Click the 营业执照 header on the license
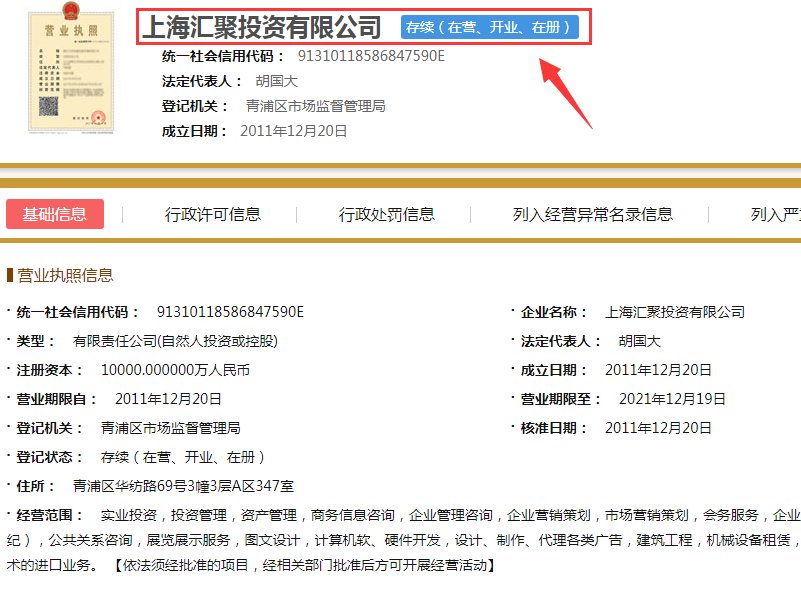The image size is (801, 600). pyautogui.click(x=72, y=29)
